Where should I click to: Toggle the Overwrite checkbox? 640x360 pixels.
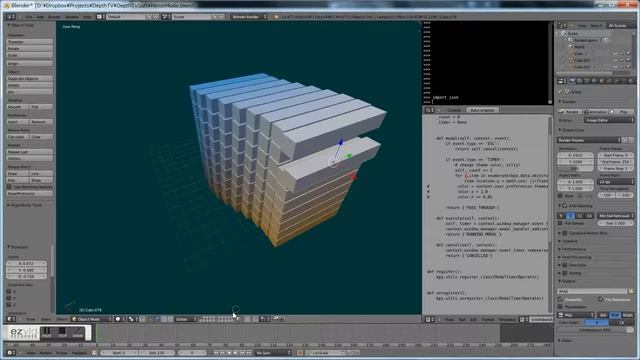[560, 300]
